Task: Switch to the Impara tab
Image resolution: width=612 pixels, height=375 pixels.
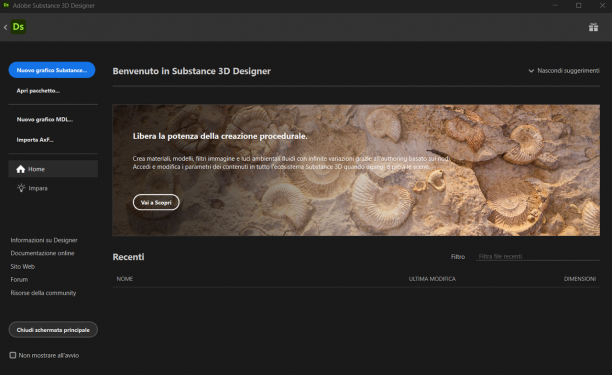Action: (53, 188)
